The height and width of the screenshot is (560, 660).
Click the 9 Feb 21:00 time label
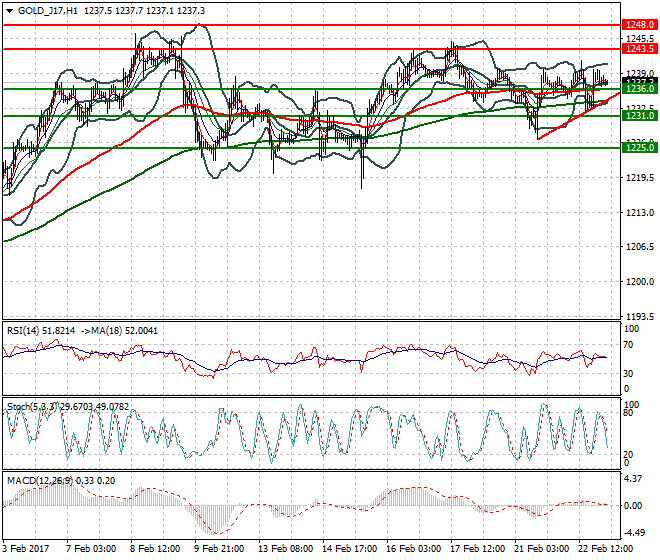click(x=219, y=549)
